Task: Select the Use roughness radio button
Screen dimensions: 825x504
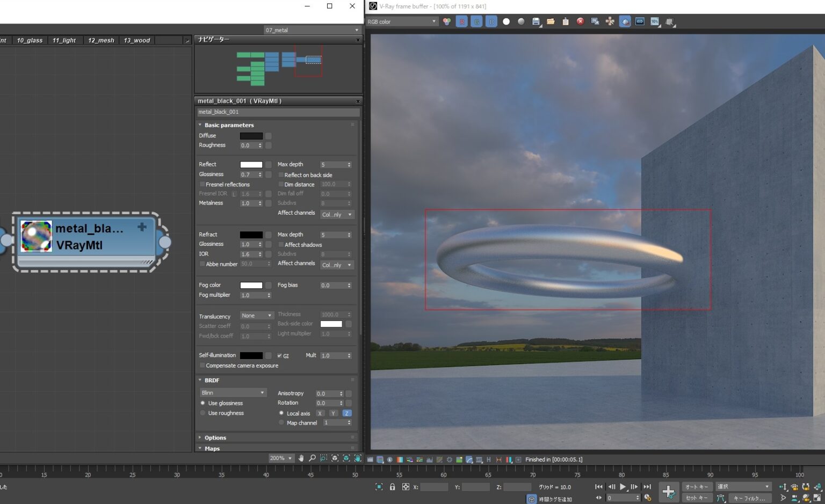Action: click(202, 413)
